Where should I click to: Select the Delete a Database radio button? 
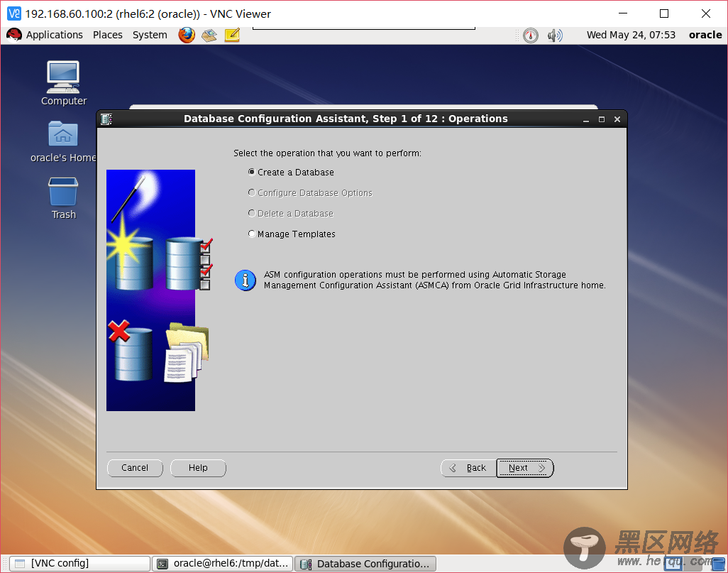[x=252, y=213]
